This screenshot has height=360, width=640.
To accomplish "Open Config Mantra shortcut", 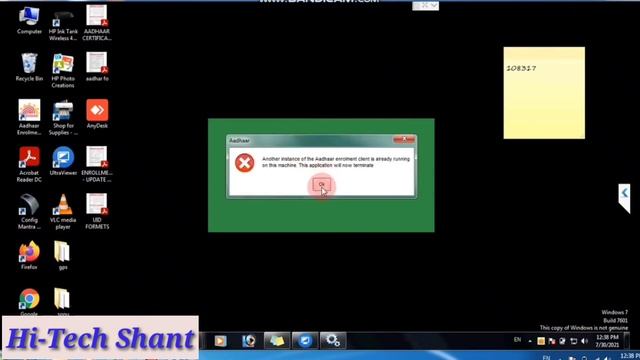I will pyautogui.click(x=29, y=211).
